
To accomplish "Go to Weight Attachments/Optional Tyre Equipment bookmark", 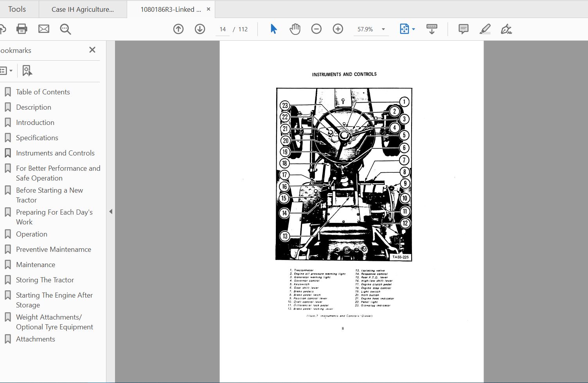I will click(x=55, y=322).
